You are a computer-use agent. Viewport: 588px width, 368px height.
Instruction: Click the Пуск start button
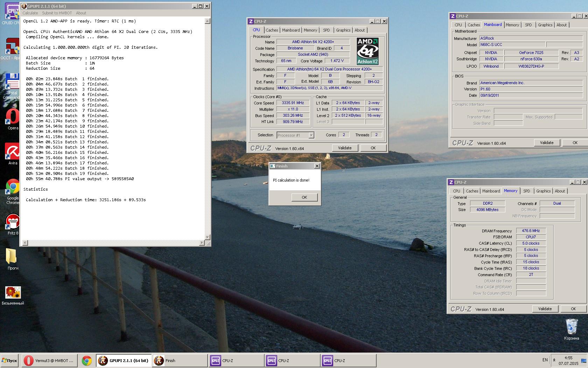(9, 361)
